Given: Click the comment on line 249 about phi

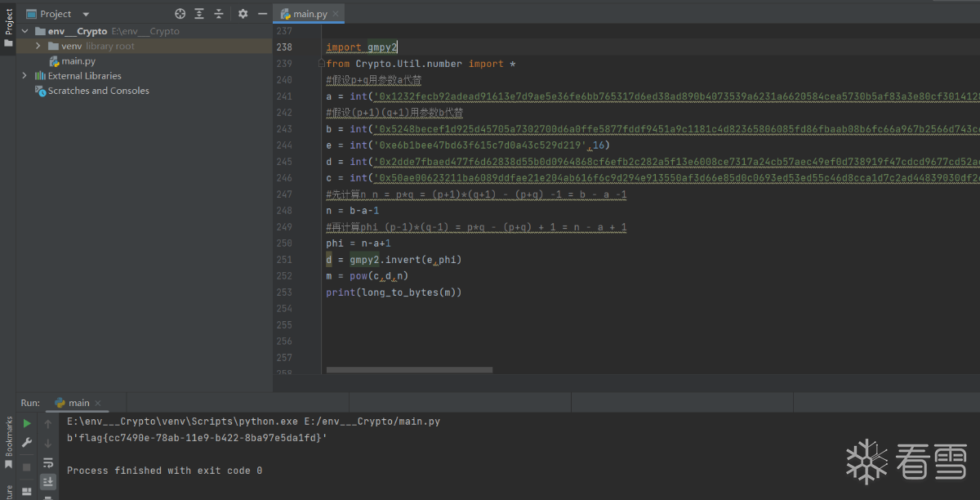Looking at the screenshot, I should tap(476, 227).
